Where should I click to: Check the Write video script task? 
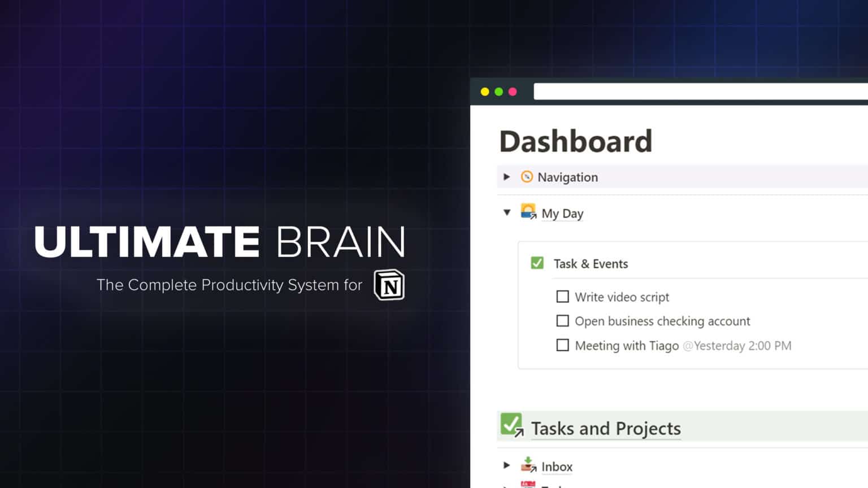562,297
